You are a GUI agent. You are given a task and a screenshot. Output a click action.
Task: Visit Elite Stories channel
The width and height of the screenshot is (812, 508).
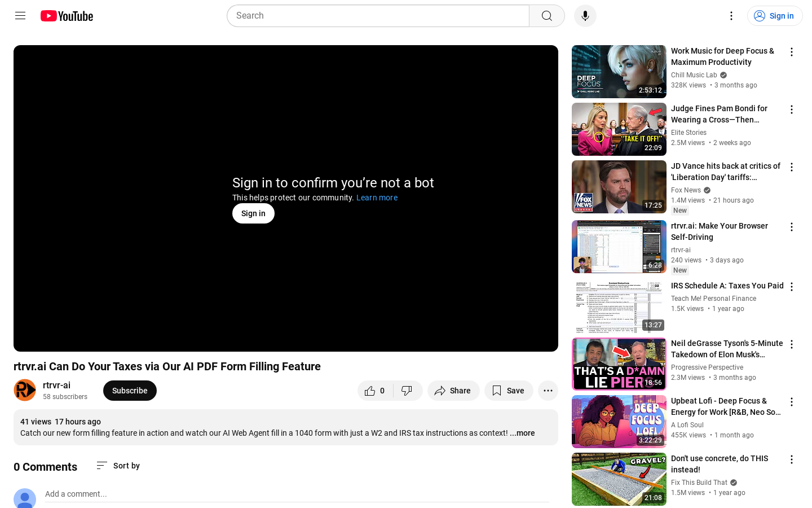pyautogui.click(x=689, y=133)
